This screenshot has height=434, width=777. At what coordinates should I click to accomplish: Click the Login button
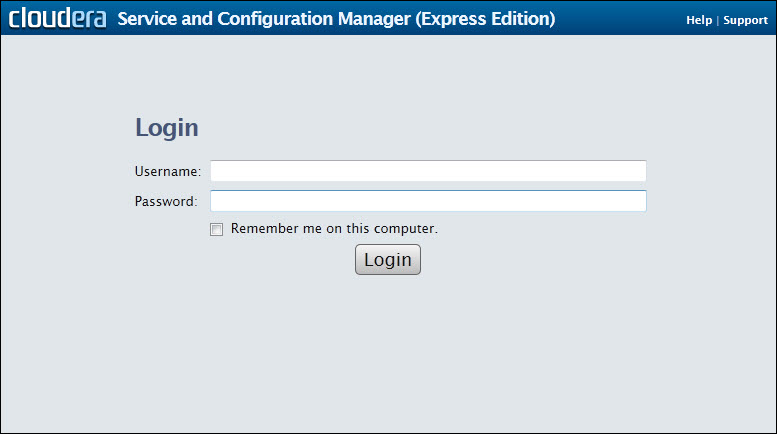(388, 260)
